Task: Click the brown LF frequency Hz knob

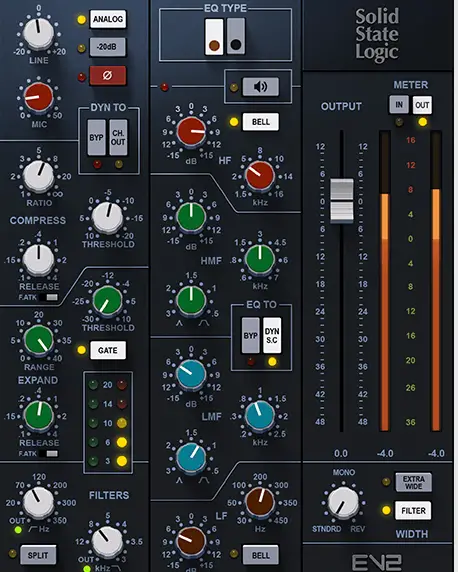Action: [260, 502]
